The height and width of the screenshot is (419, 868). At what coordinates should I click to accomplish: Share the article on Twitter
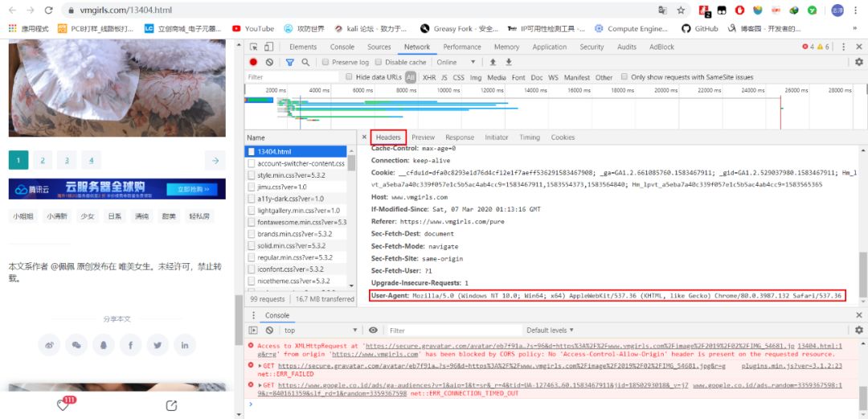pyautogui.click(x=158, y=345)
